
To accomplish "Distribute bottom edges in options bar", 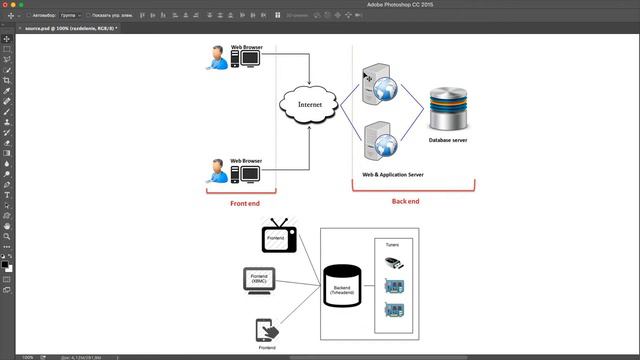I will click(231, 15).
